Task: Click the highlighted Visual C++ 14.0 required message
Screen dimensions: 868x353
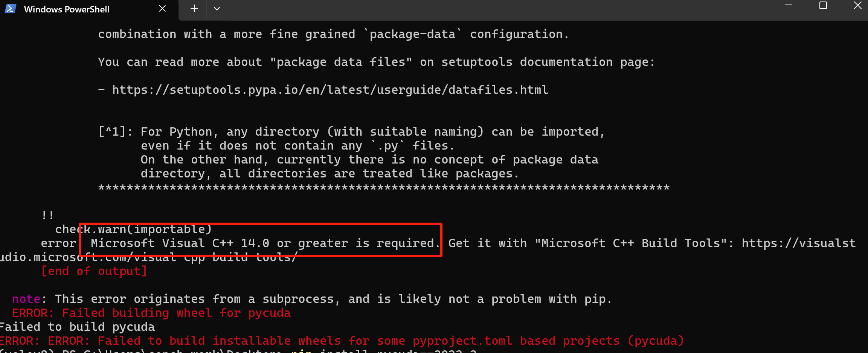Action: coord(265,243)
